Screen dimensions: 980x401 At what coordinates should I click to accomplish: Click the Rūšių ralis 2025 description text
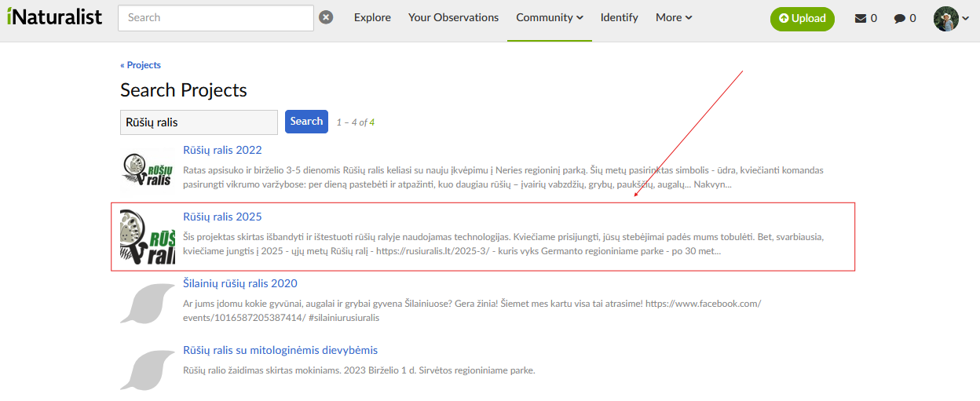pos(503,244)
